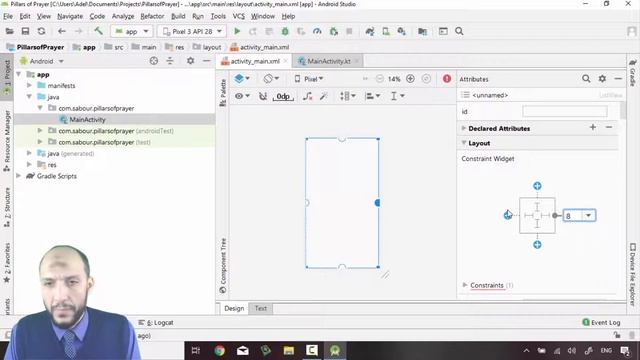
Task: Open the red error indicator icon
Action: coord(447,79)
